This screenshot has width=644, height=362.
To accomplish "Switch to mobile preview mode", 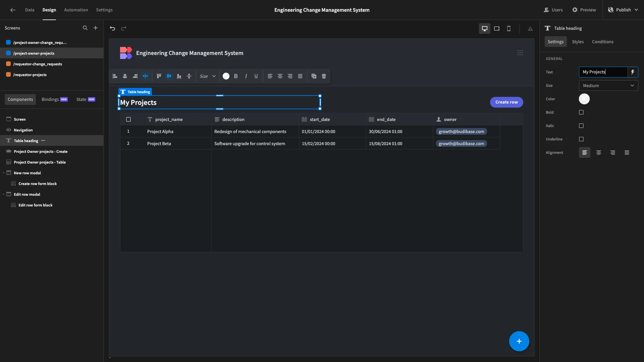I will click(509, 28).
